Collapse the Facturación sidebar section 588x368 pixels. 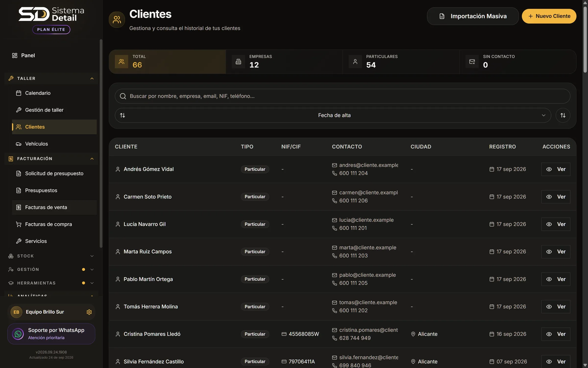pos(51,159)
